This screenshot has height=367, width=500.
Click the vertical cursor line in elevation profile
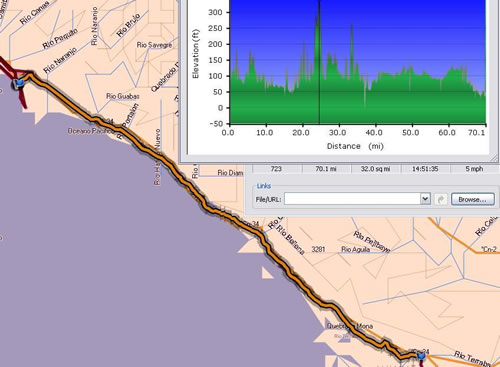click(319, 63)
